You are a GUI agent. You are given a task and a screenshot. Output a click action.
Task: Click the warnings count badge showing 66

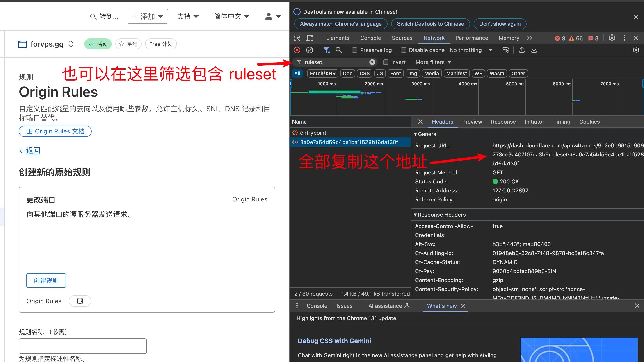point(576,38)
